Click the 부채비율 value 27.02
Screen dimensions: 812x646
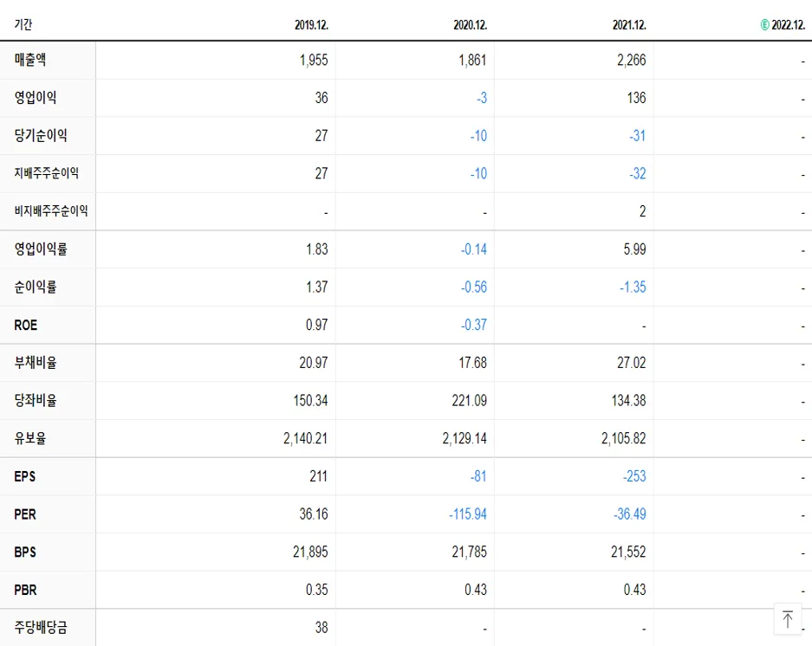[x=631, y=362]
